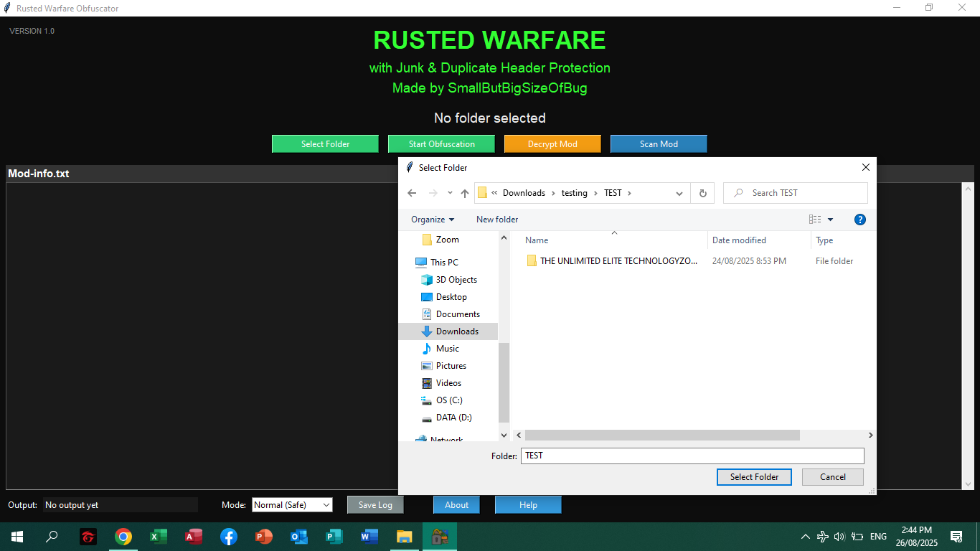
Task: Open the Organize menu
Action: coord(433,220)
